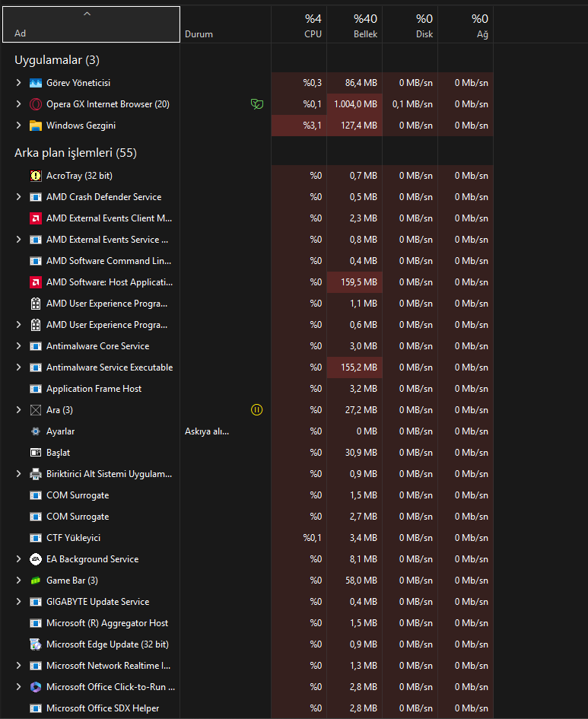Screen dimensions: 588x719
Task: Click the green efficiency leaf on Opera GX
Action: (256, 104)
